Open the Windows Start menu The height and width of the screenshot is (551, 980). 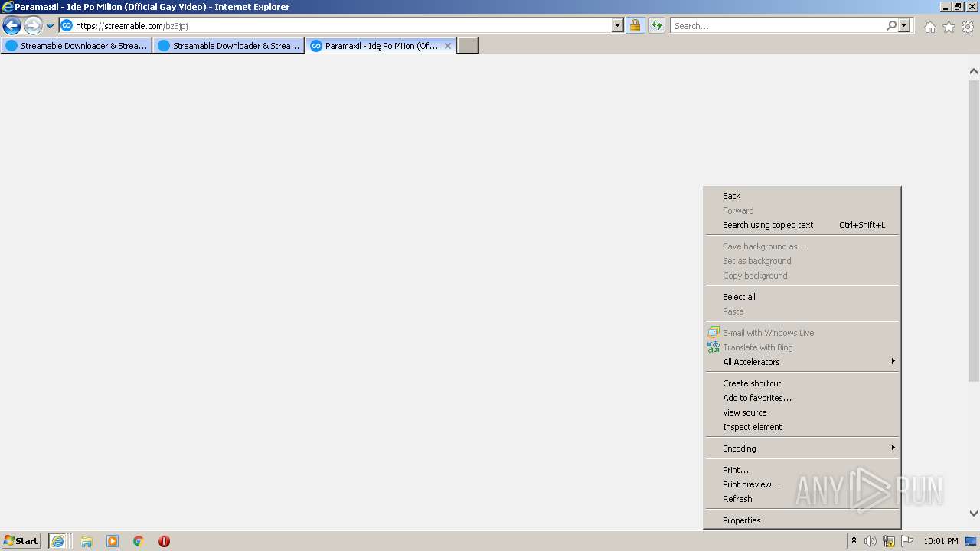[21, 541]
